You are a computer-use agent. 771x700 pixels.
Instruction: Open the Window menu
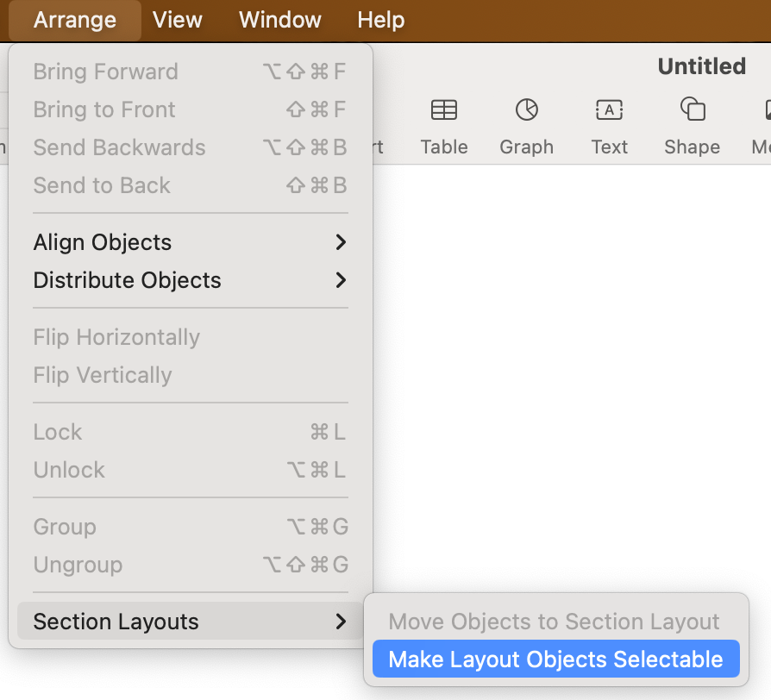(280, 20)
